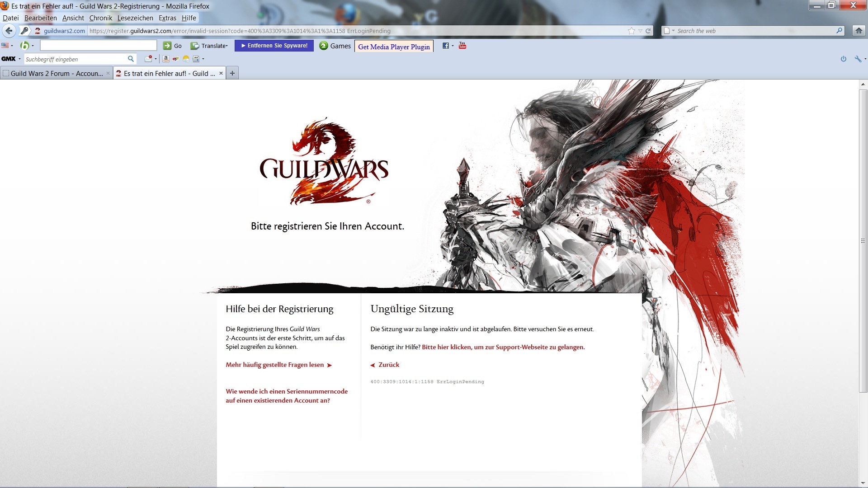This screenshot has height=488, width=868.
Task: Open the Translate dropdown
Action: 209,46
